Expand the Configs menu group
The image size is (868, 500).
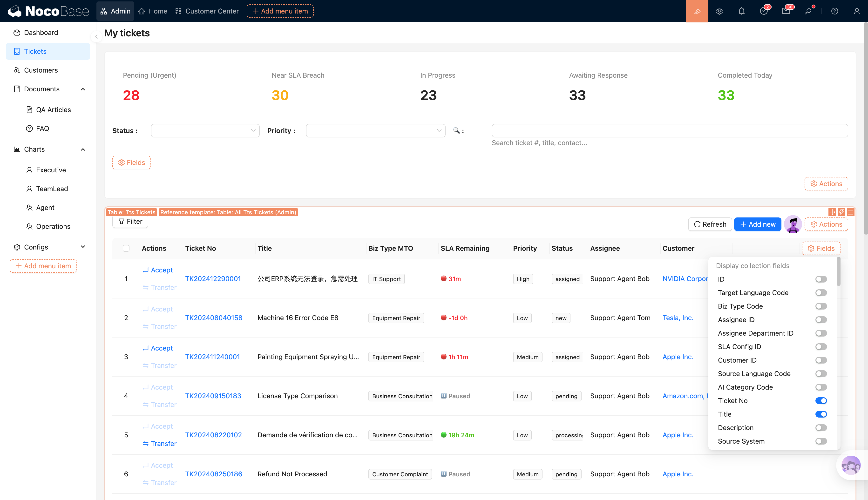point(48,247)
